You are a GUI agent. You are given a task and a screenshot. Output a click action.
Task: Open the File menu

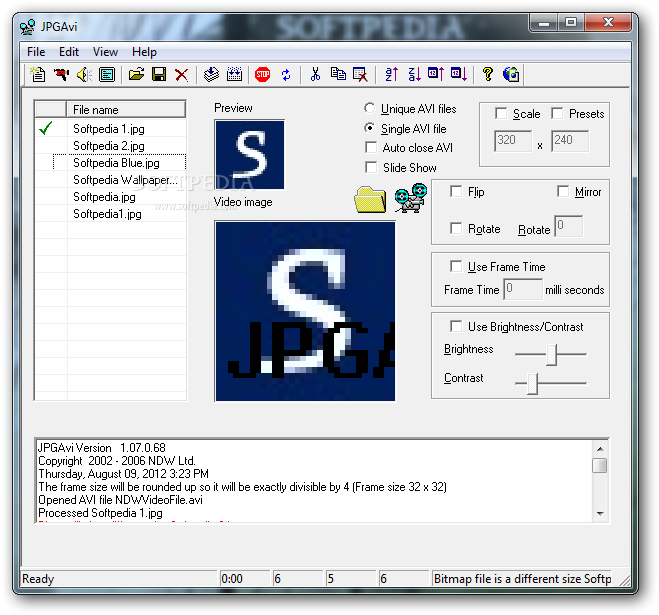36,52
